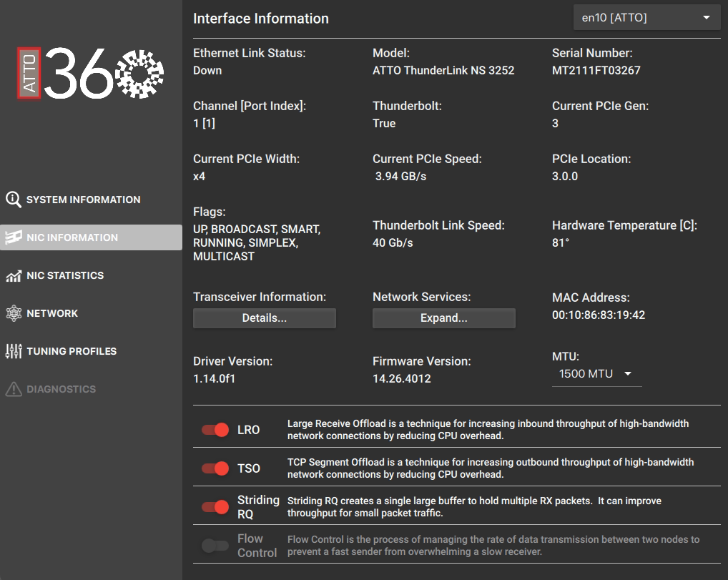This screenshot has height=580, width=728.
Task: Disable the Striding RQ switch
Action: click(215, 507)
